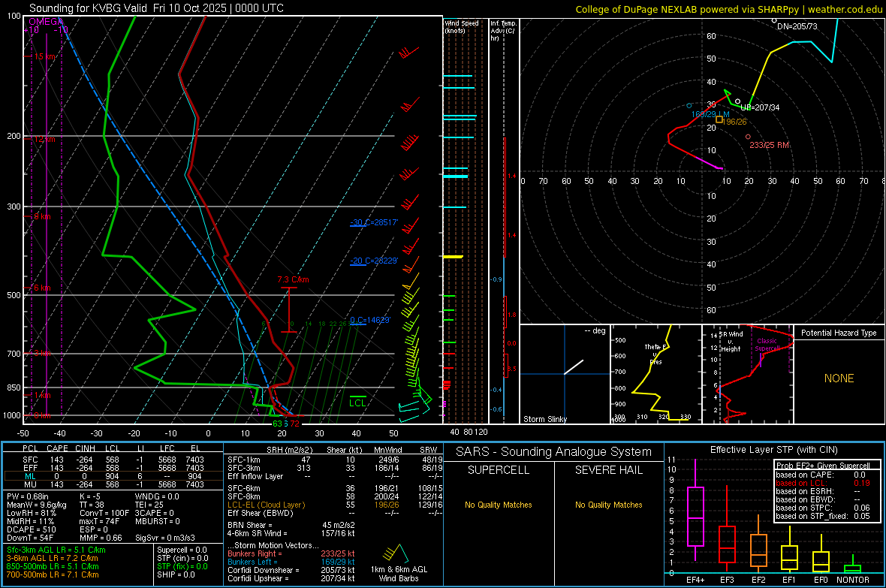Click the 'SHIP = 0.0' index value
This screenshot has height=588, width=886.
coord(176,574)
